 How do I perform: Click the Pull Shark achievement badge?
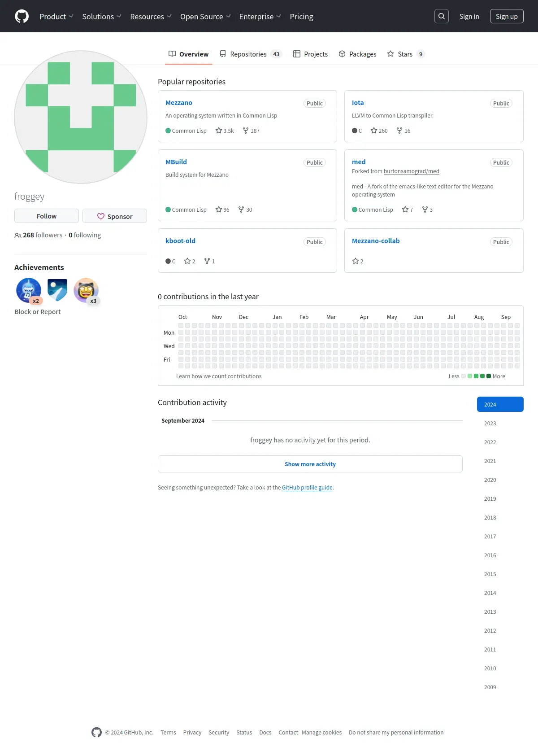[x=29, y=290]
